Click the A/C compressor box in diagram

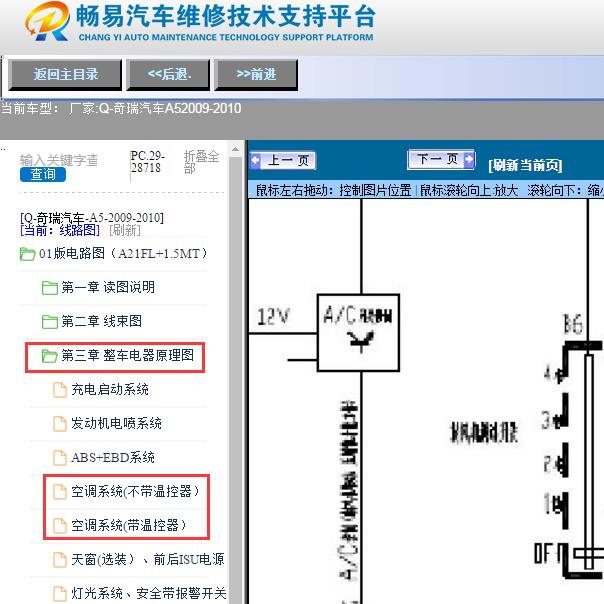click(x=358, y=332)
